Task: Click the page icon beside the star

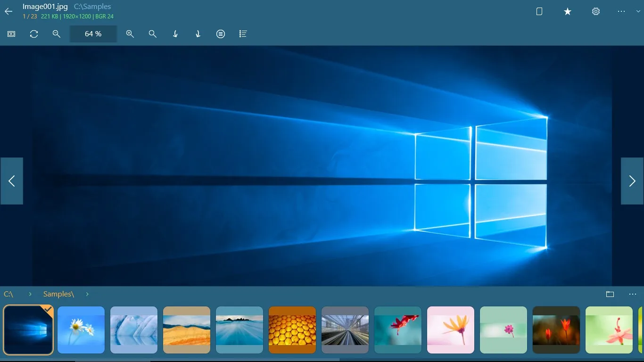Action: pyautogui.click(x=539, y=11)
